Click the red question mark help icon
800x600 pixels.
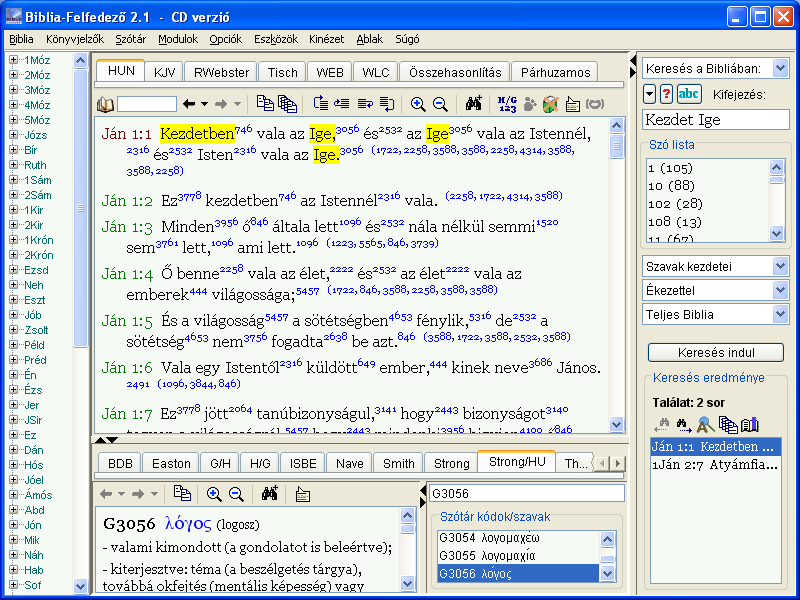667,94
